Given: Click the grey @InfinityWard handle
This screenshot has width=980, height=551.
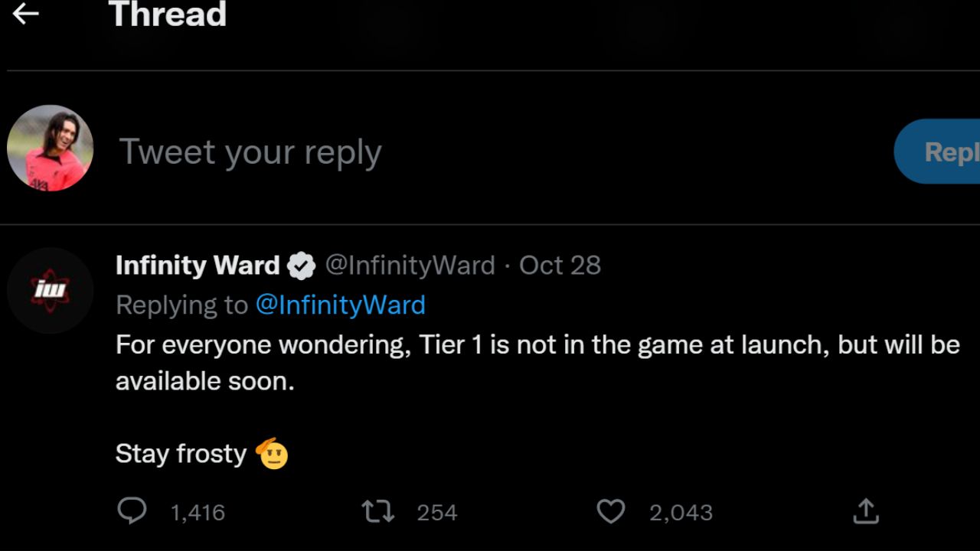Looking at the screenshot, I should click(x=410, y=266).
